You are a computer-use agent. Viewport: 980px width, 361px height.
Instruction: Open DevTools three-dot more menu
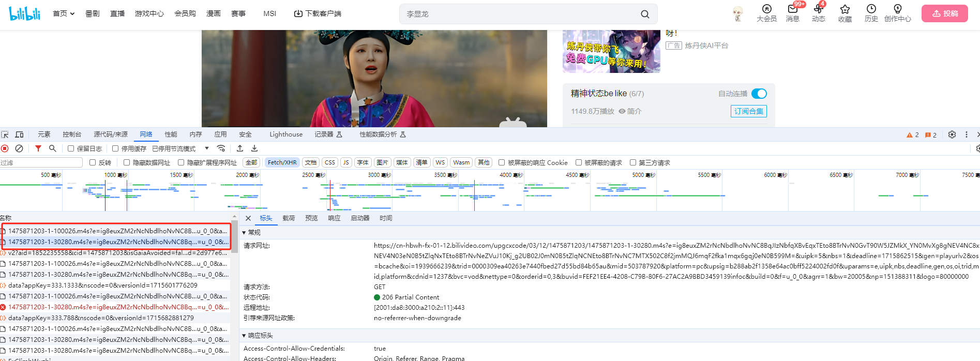(966, 134)
